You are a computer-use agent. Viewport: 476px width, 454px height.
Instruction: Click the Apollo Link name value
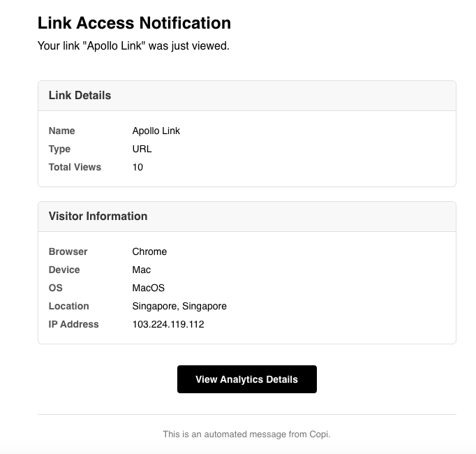pos(156,131)
